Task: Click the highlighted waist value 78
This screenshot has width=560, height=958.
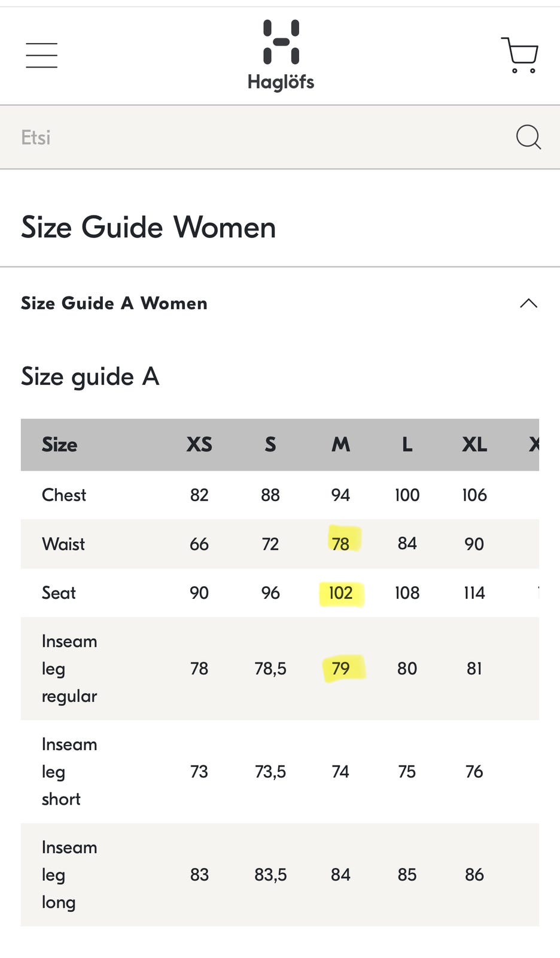Action: pos(340,544)
